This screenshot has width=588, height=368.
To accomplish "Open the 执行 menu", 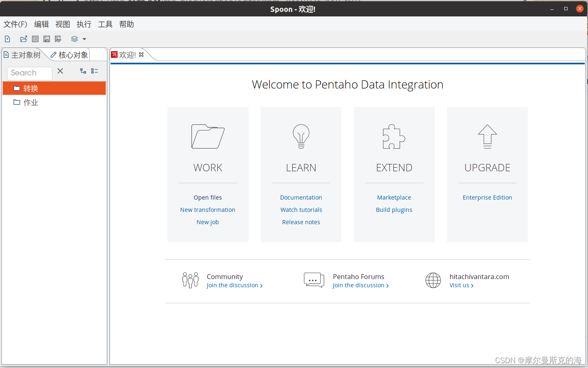I will 84,24.
